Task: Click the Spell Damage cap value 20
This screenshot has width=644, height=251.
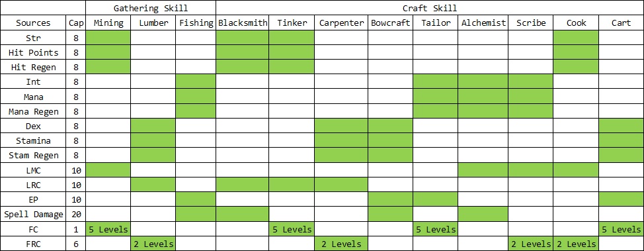Action: [76, 214]
